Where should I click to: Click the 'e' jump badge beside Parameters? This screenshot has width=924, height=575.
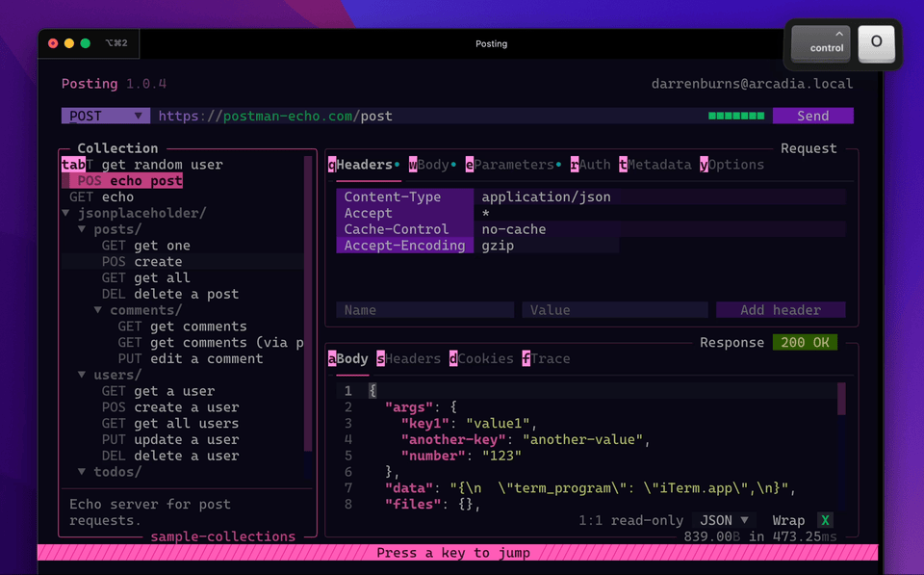470,165
